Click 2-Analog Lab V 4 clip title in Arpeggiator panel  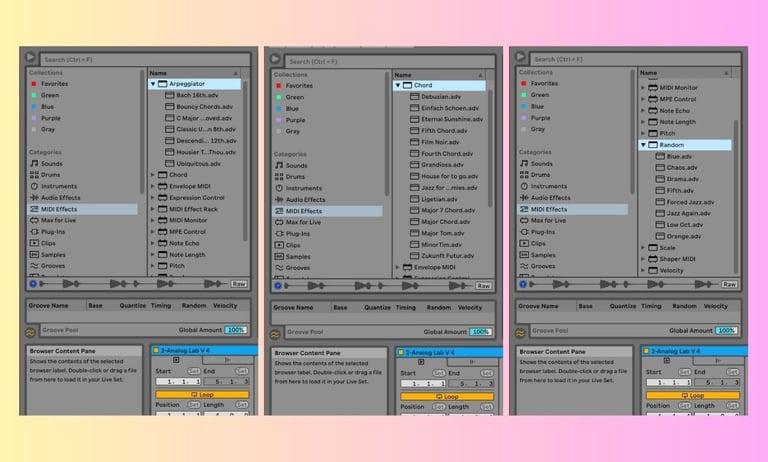[x=185, y=351]
